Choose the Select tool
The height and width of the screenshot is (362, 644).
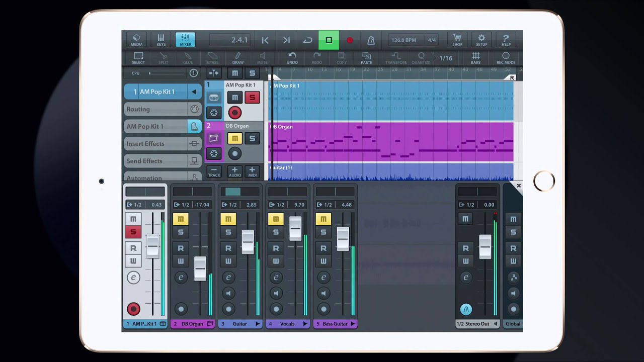(x=138, y=58)
